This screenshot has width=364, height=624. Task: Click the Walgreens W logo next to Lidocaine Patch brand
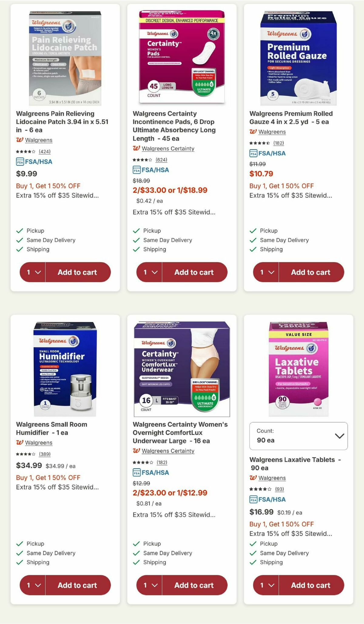[20, 140]
